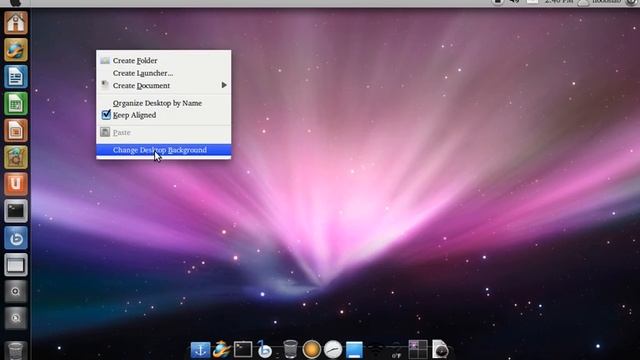Click the blue anchor Docky icon

tap(200, 350)
